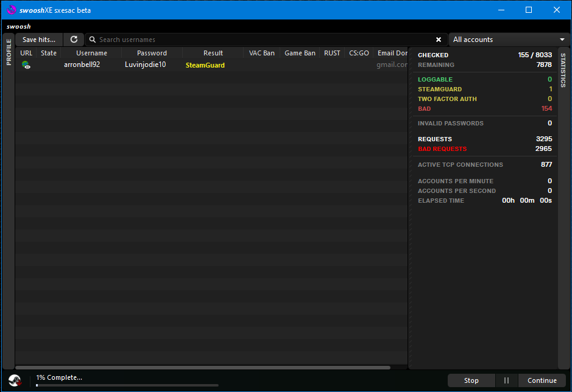Click the SteamGuard result cell
Screen dimensions: 572x392
(x=205, y=65)
